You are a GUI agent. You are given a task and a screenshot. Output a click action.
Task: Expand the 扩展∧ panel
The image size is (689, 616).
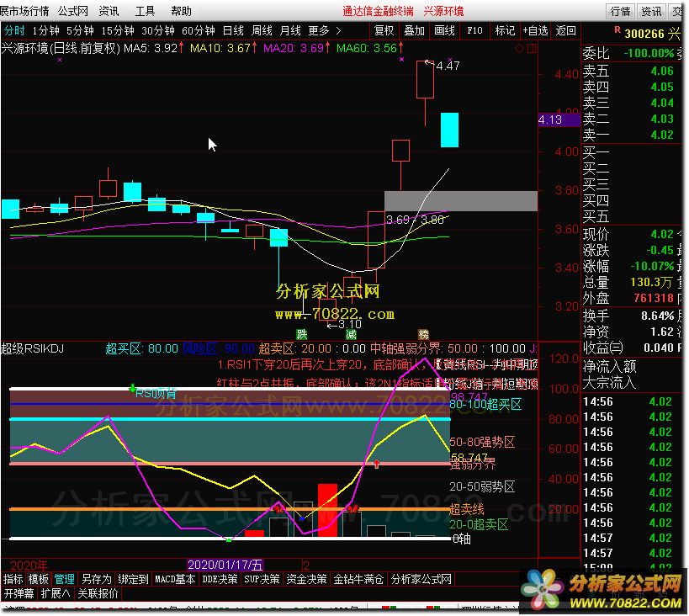point(56,593)
